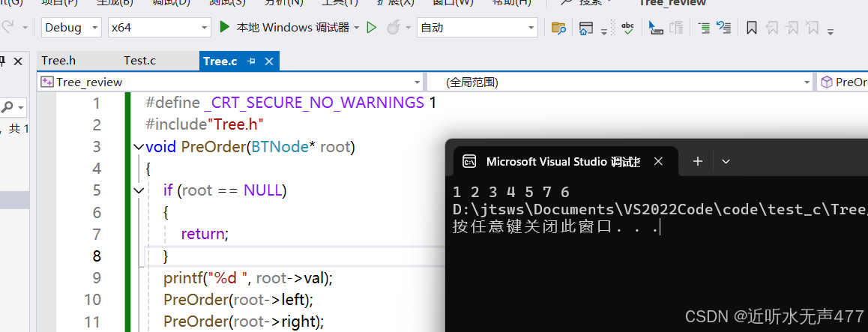The height and width of the screenshot is (332, 868).
Task: Switch to the Tree.h tab
Action: point(58,61)
